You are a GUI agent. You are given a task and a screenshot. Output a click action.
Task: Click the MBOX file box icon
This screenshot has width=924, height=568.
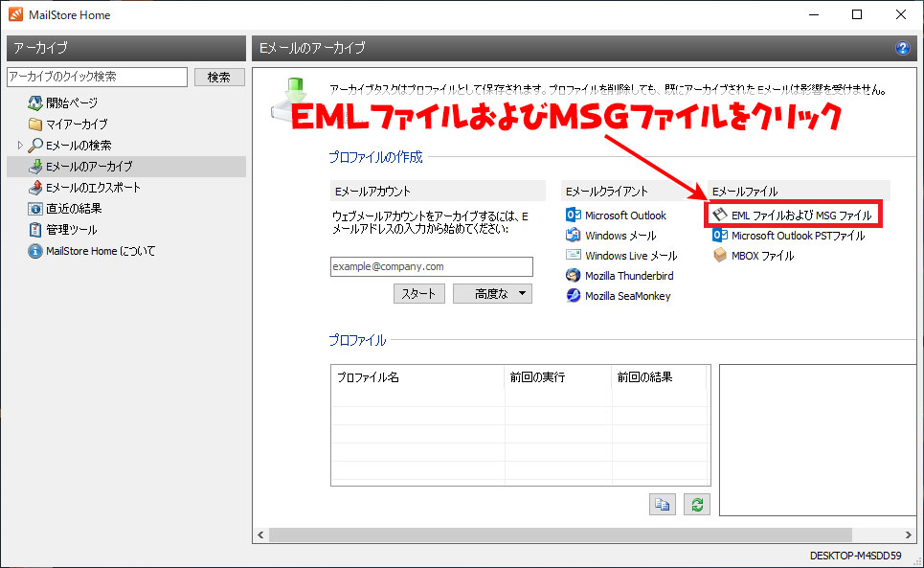tap(719, 255)
